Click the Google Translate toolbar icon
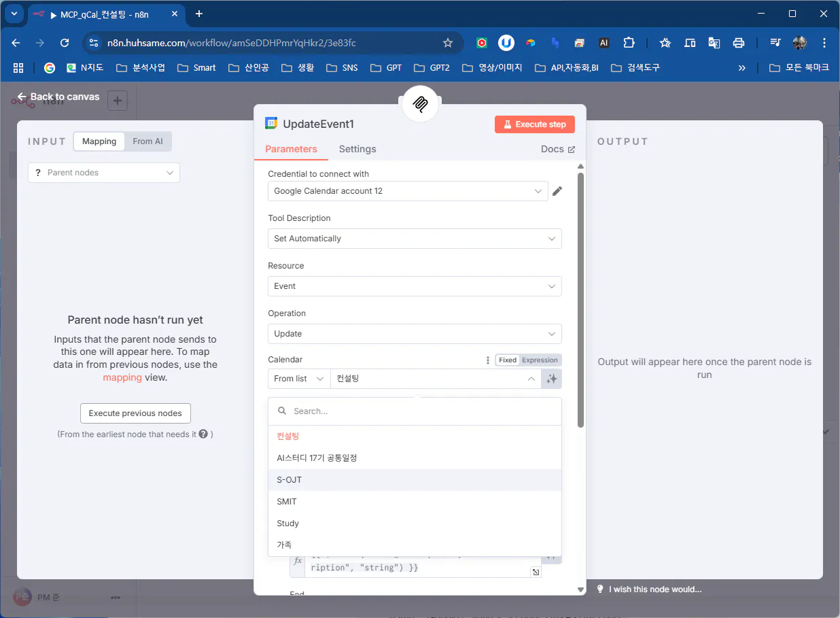Image resolution: width=840 pixels, height=618 pixels. coord(714,43)
